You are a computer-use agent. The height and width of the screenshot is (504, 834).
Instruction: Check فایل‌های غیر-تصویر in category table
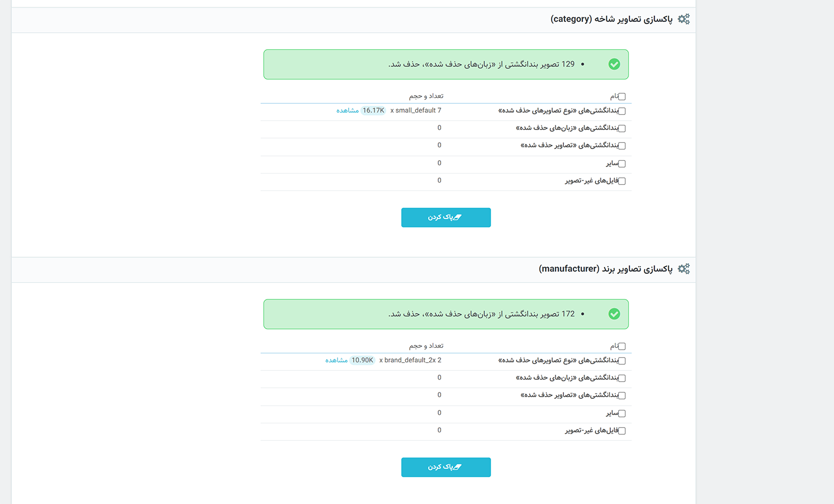point(622,181)
